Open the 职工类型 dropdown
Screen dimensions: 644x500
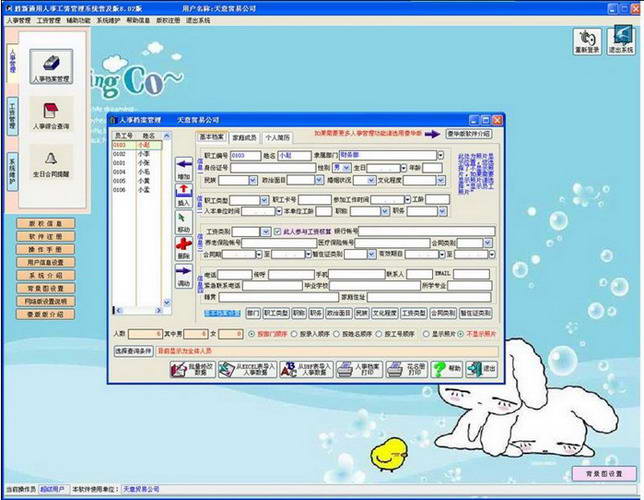tap(264, 200)
